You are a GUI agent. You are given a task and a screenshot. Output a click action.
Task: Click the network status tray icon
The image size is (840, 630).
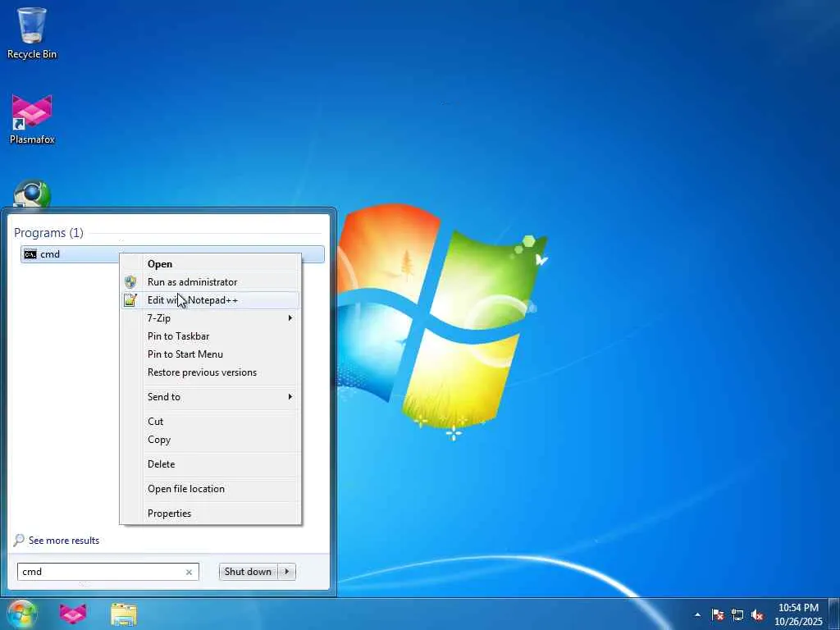737,614
